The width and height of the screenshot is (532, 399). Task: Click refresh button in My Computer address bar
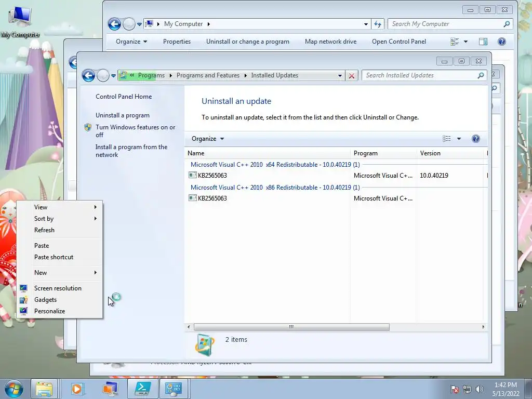point(378,24)
